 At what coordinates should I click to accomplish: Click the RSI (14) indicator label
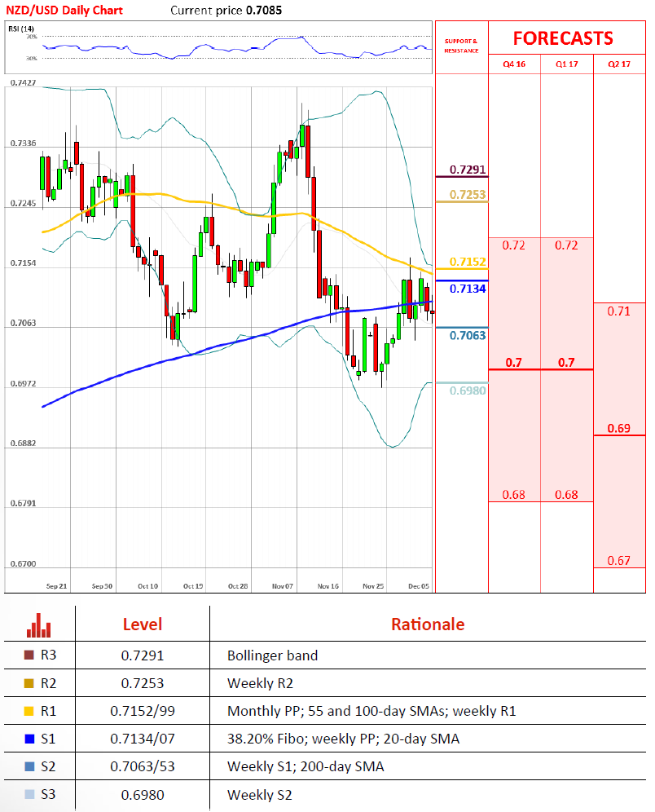[x=21, y=29]
